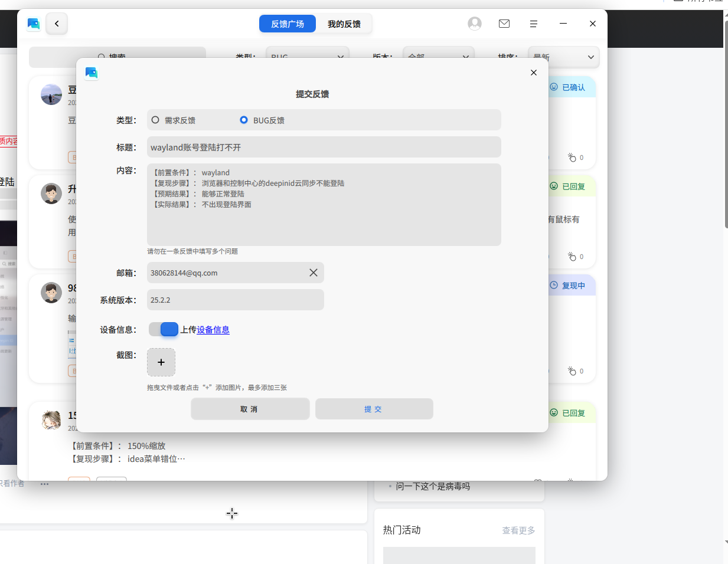Click the 提交 submit button
The width and height of the screenshot is (728, 564).
pyautogui.click(x=374, y=409)
